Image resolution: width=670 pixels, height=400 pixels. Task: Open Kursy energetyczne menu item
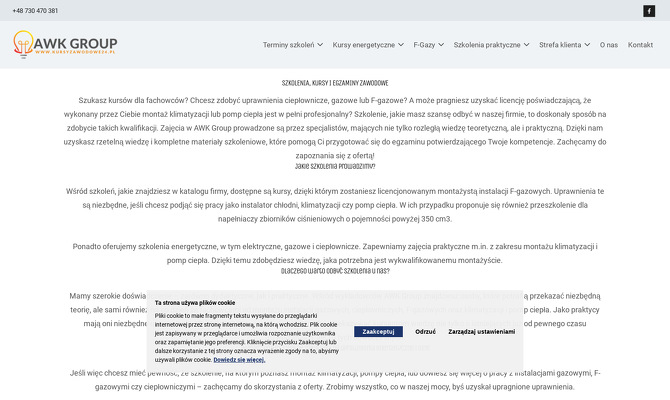tap(364, 45)
